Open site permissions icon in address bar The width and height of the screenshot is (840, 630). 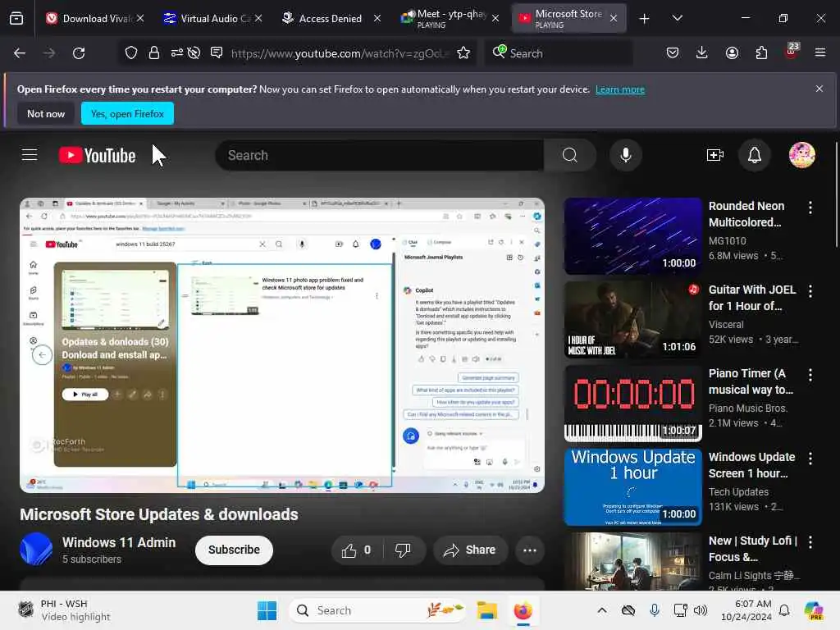pyautogui.click(x=177, y=52)
